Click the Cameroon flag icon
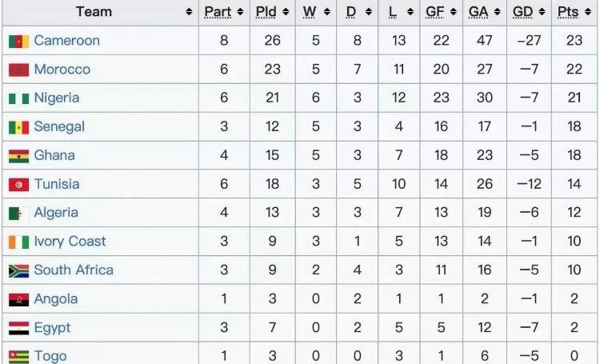The height and width of the screenshot is (364, 600). pos(18,42)
